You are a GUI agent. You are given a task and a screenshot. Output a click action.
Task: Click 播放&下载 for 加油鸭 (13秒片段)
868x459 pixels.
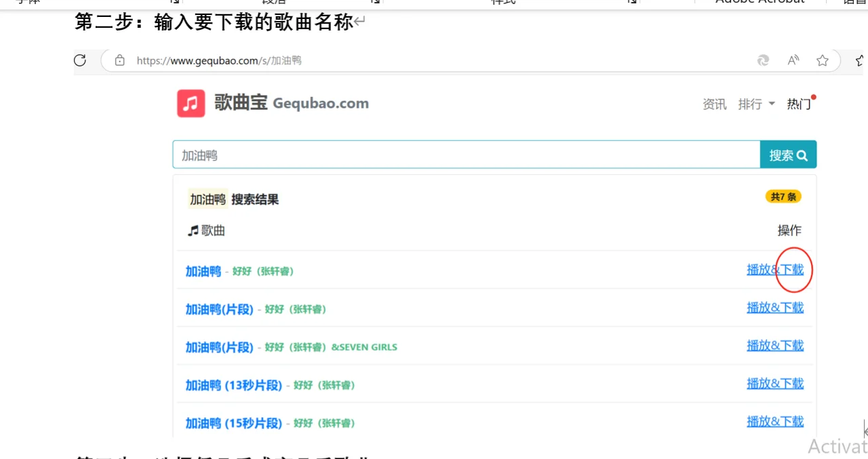[775, 383]
